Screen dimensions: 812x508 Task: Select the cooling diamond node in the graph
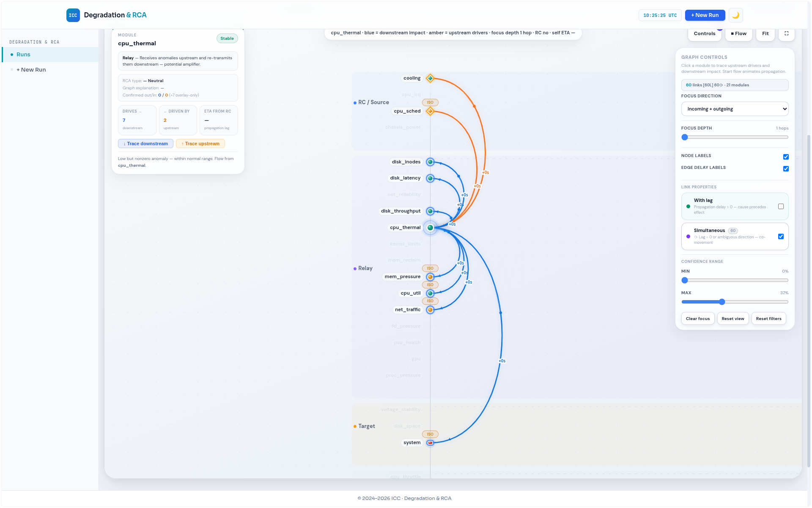430,78
